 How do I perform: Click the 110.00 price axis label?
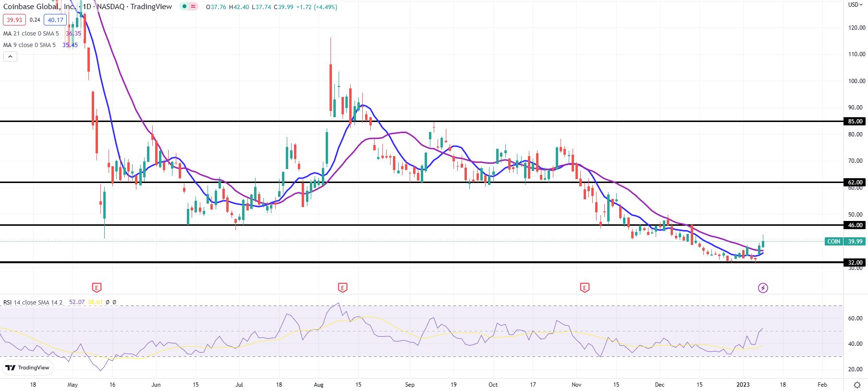(856, 54)
